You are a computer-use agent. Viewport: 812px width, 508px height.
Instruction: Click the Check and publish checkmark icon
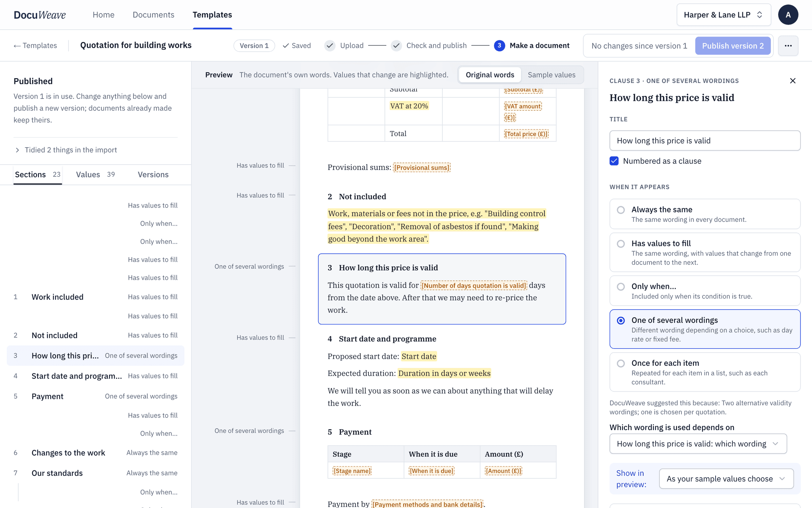click(396, 46)
